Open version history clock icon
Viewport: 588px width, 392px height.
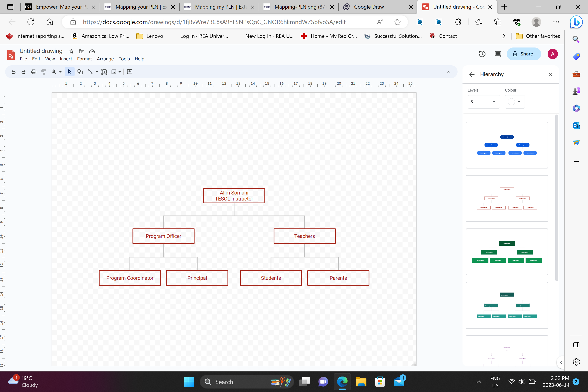pyautogui.click(x=482, y=54)
